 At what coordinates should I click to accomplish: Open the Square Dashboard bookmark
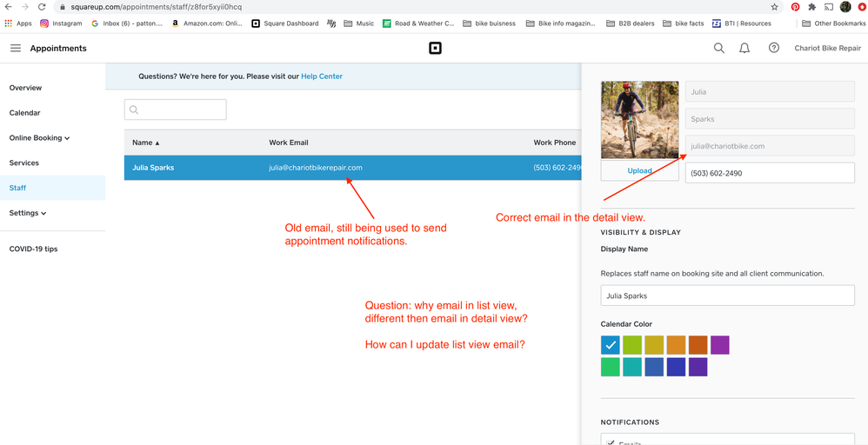point(285,23)
